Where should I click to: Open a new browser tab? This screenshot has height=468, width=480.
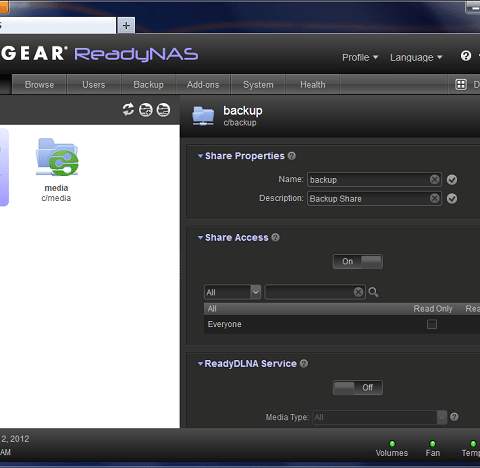tap(126, 25)
